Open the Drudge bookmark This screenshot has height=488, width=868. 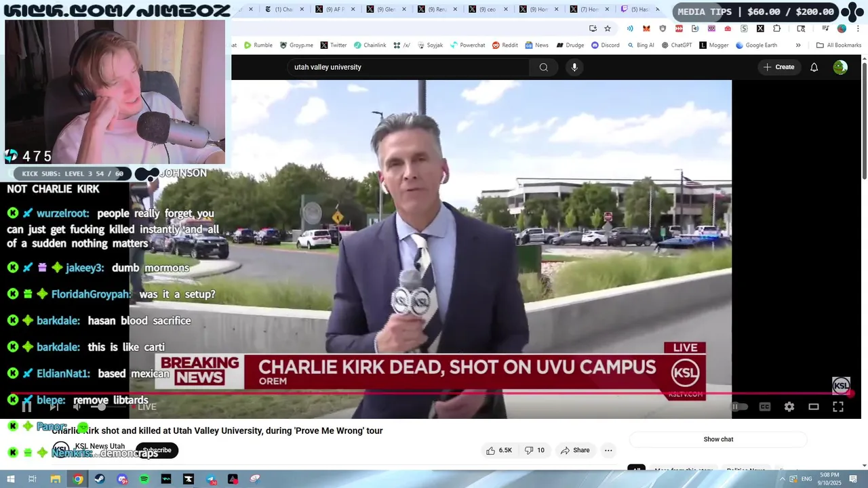570,45
